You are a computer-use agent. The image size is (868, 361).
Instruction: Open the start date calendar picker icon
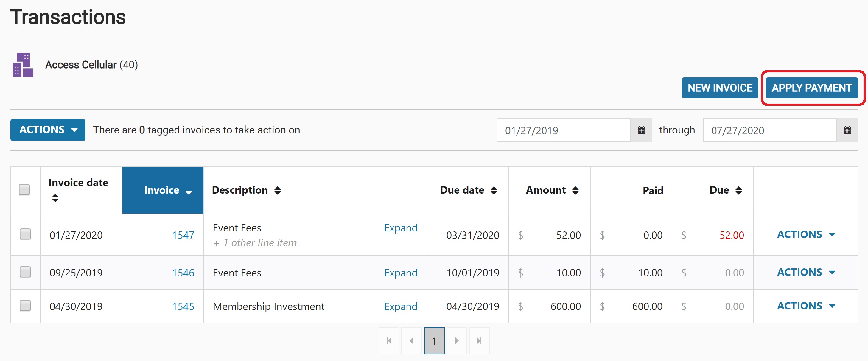pyautogui.click(x=641, y=130)
